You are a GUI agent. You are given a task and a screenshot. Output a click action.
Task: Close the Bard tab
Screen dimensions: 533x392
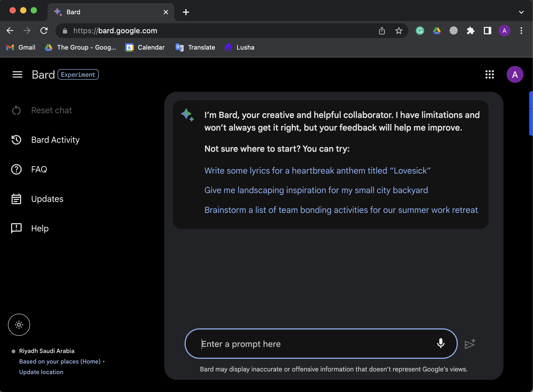(x=166, y=12)
